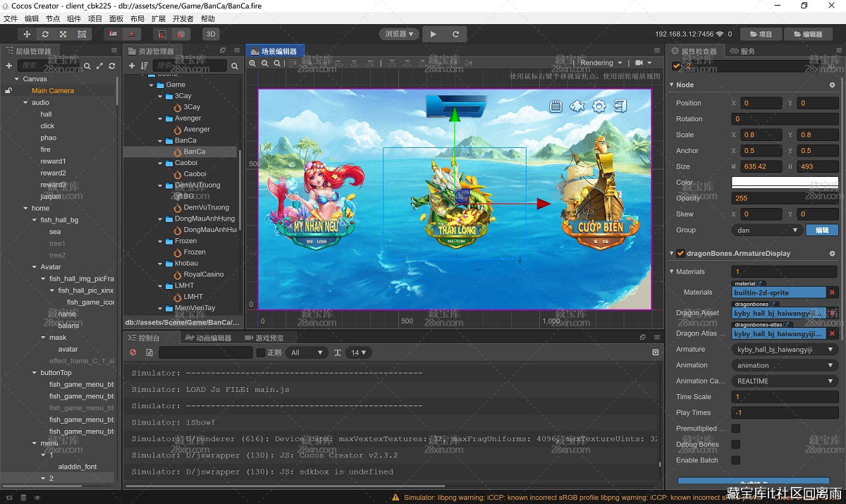Select the scale transform tool
This screenshot has height=504, width=846.
pos(63,34)
